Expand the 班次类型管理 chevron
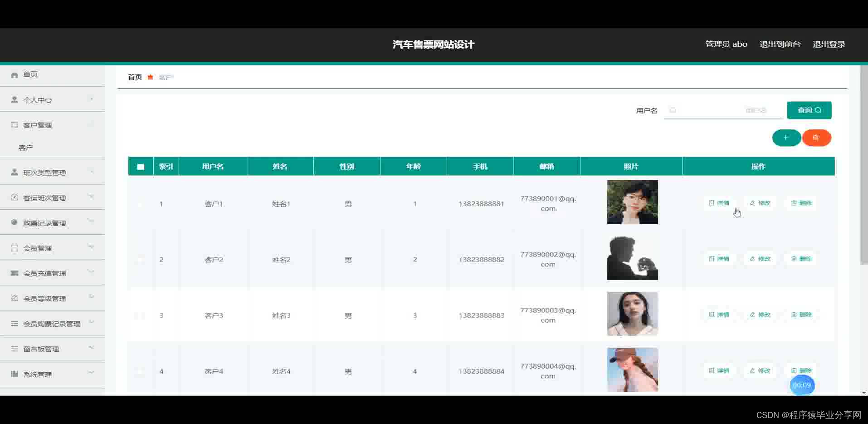 point(92,172)
